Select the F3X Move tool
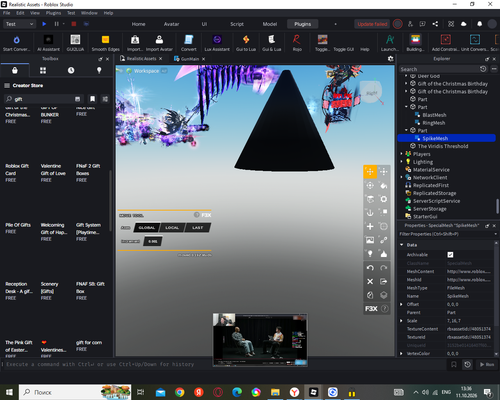This screenshot has width=500, height=400. [370, 172]
